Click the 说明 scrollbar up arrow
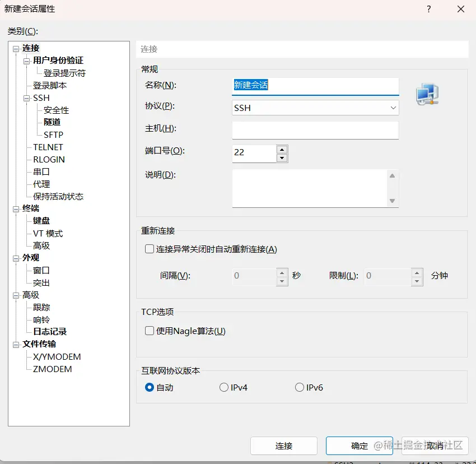This screenshot has height=464, width=476. point(392,176)
